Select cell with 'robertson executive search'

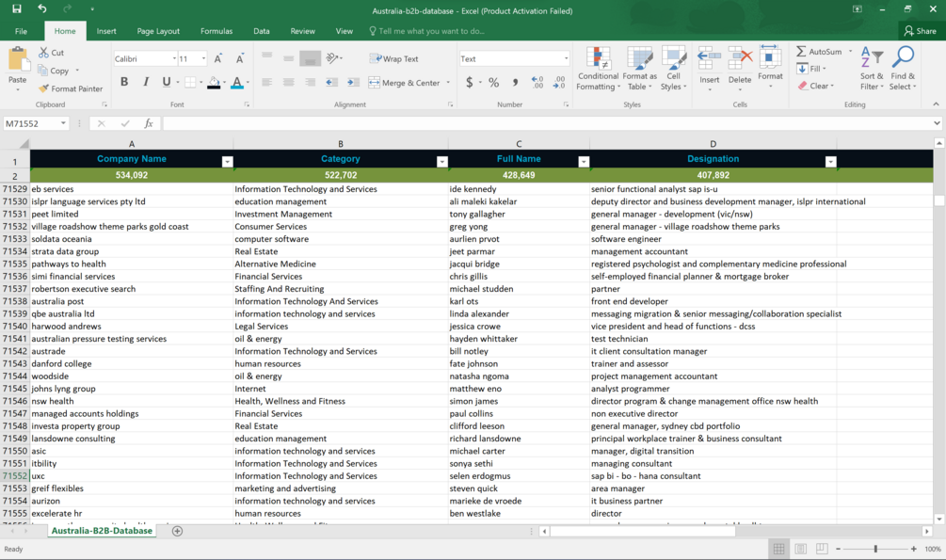tap(132, 289)
